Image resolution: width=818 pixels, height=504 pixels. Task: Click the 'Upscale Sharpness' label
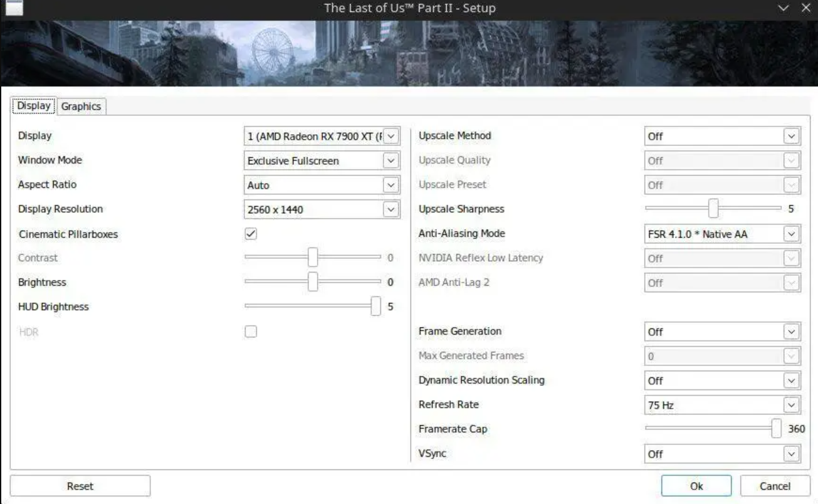pyautogui.click(x=461, y=209)
